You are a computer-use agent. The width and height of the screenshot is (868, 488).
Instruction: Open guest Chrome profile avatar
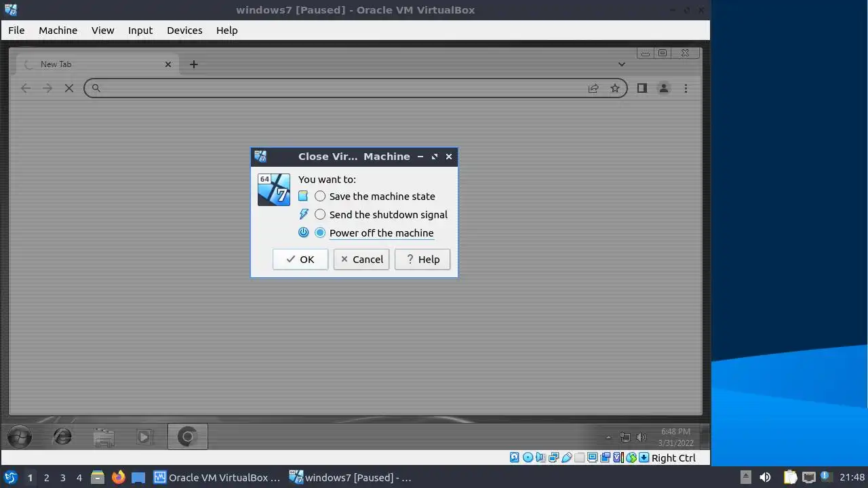(664, 88)
